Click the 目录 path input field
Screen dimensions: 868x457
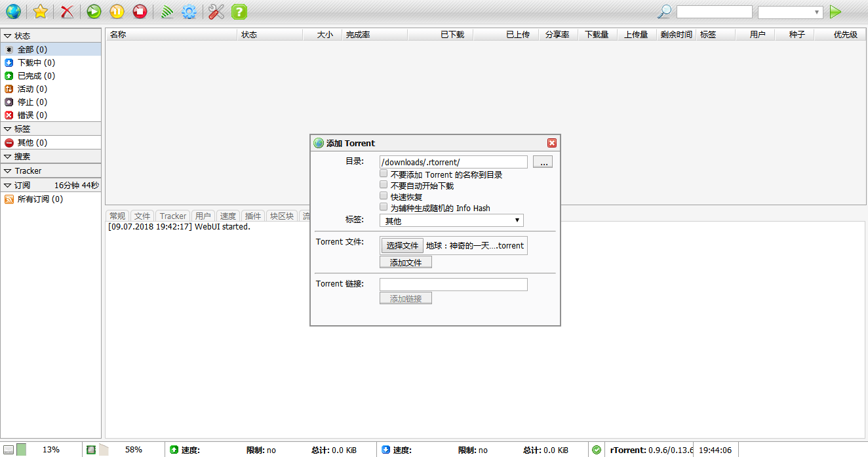click(454, 162)
